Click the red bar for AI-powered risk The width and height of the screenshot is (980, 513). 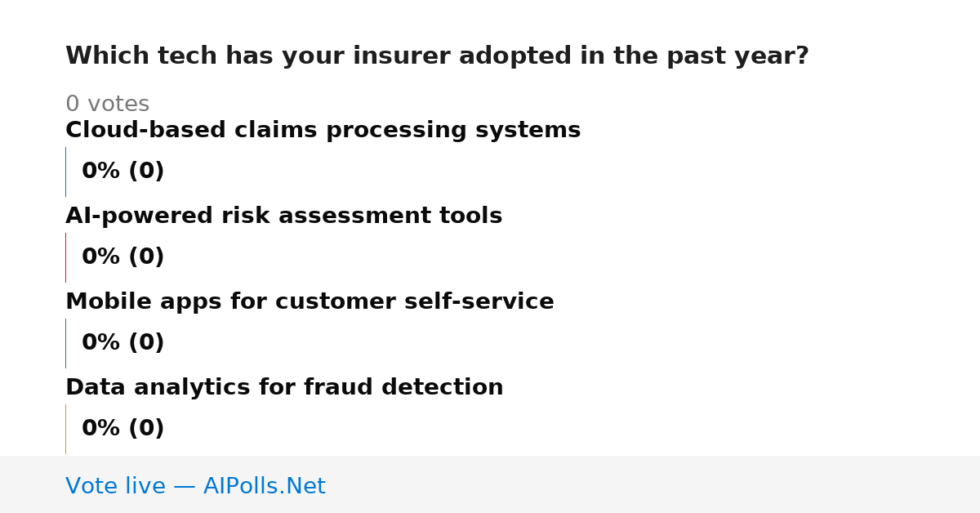65,257
